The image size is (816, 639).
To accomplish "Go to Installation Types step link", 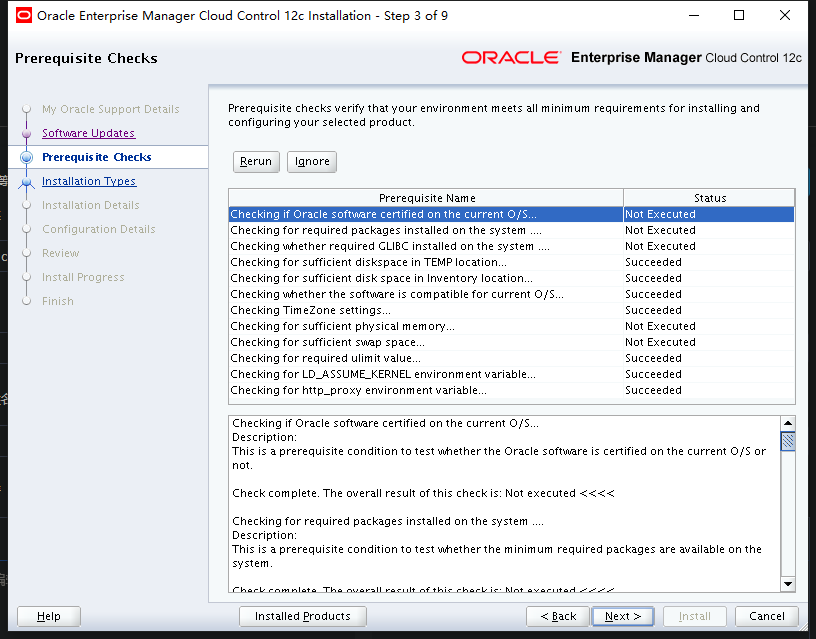I will tap(89, 181).
